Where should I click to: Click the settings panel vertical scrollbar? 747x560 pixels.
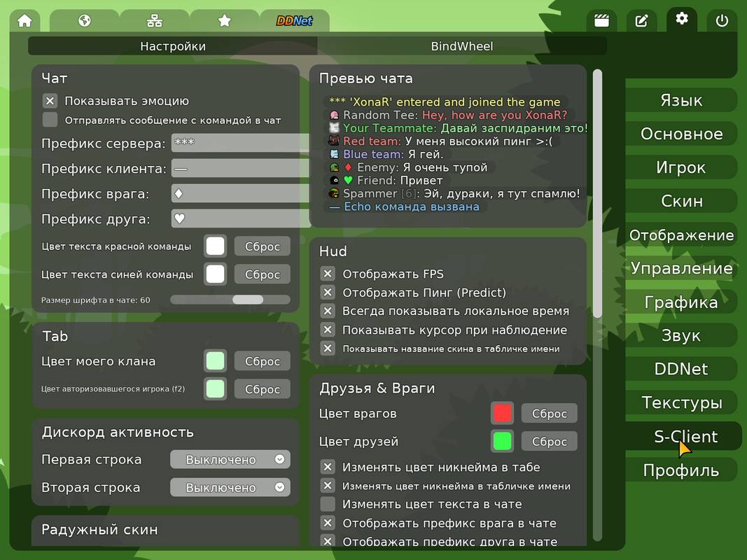(597, 194)
